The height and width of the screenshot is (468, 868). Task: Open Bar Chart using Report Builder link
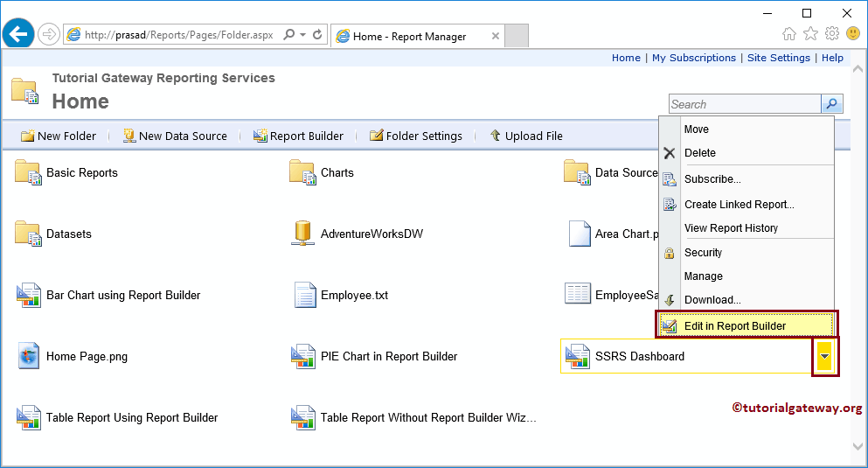tap(123, 295)
